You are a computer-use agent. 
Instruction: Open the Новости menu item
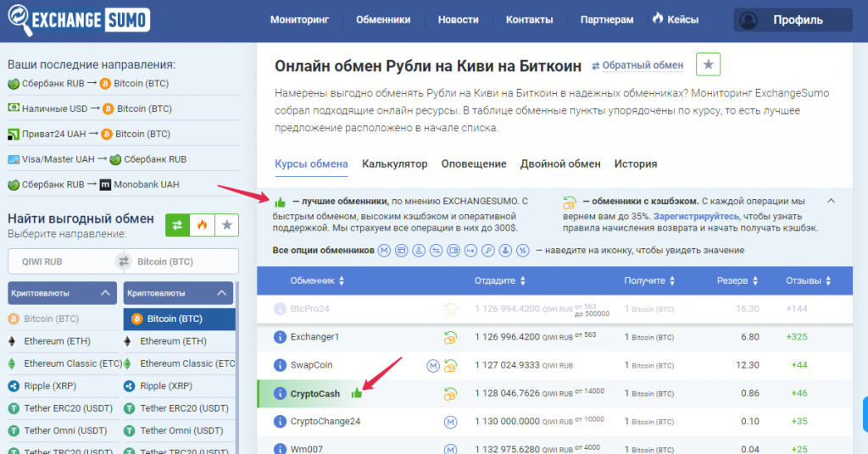[x=458, y=20]
